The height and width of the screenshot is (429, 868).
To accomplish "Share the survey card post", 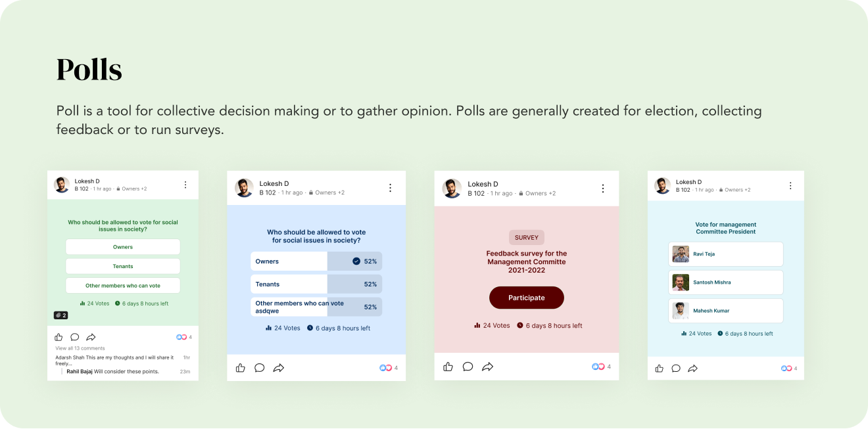I will [487, 367].
